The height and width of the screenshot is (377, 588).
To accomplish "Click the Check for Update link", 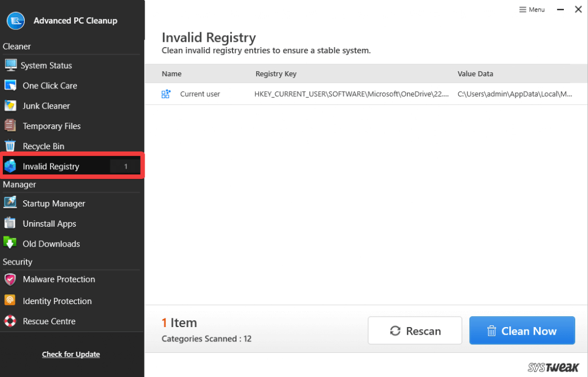I will pos(71,354).
